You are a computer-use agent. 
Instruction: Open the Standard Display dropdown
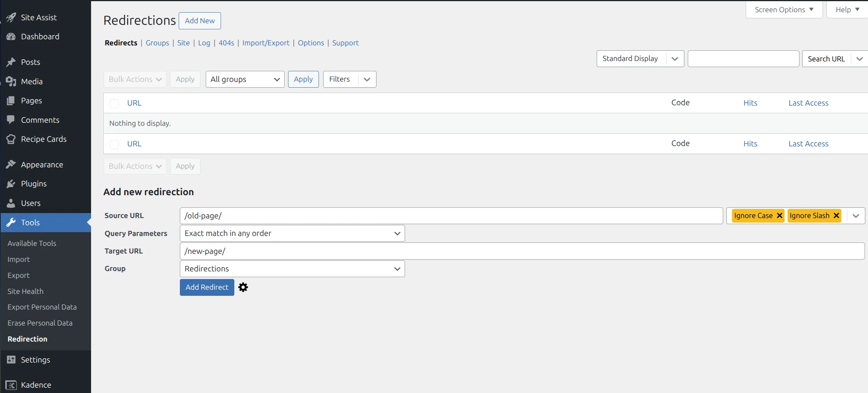point(640,59)
